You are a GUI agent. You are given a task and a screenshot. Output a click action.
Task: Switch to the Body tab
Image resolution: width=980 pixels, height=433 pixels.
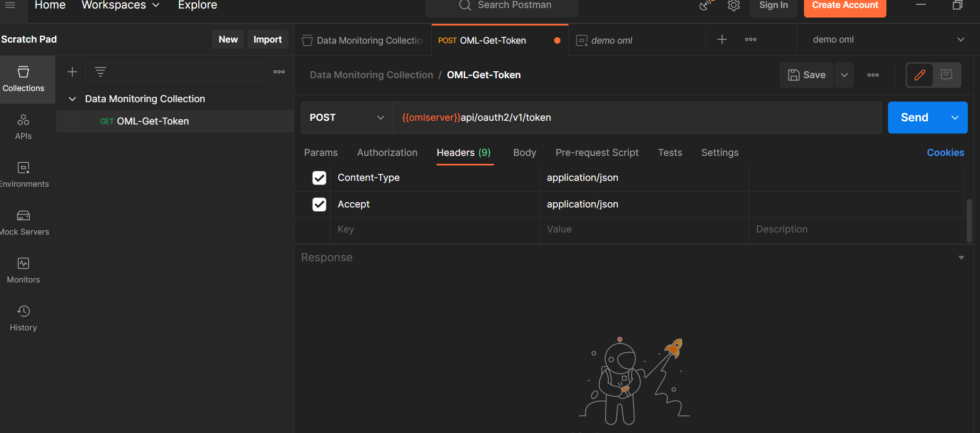point(525,153)
